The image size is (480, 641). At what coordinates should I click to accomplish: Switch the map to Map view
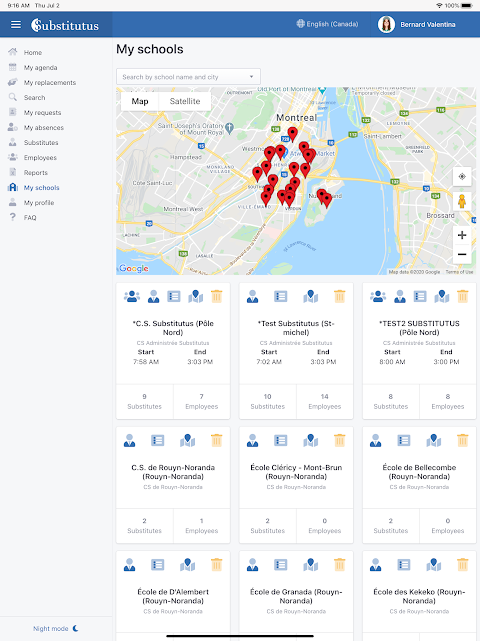[140, 101]
